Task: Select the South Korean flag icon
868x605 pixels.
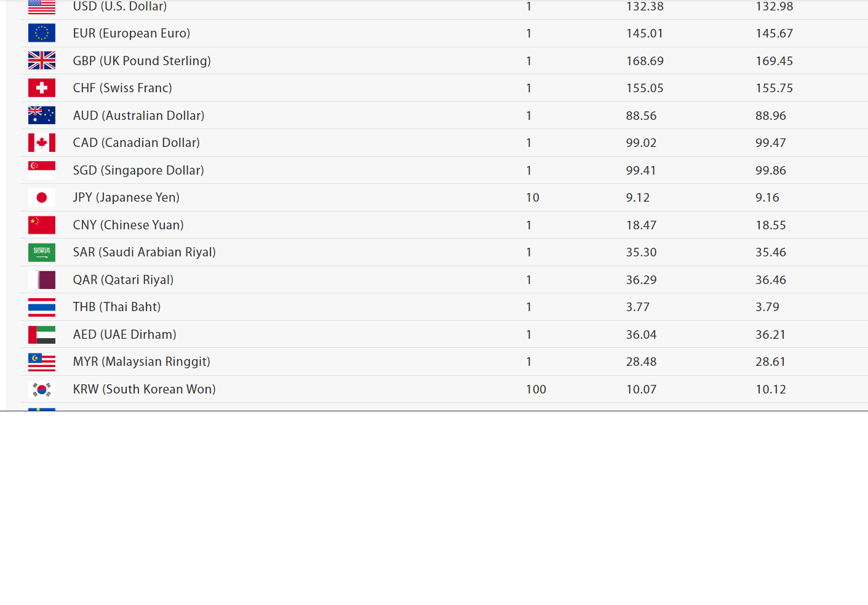Action: [42, 389]
